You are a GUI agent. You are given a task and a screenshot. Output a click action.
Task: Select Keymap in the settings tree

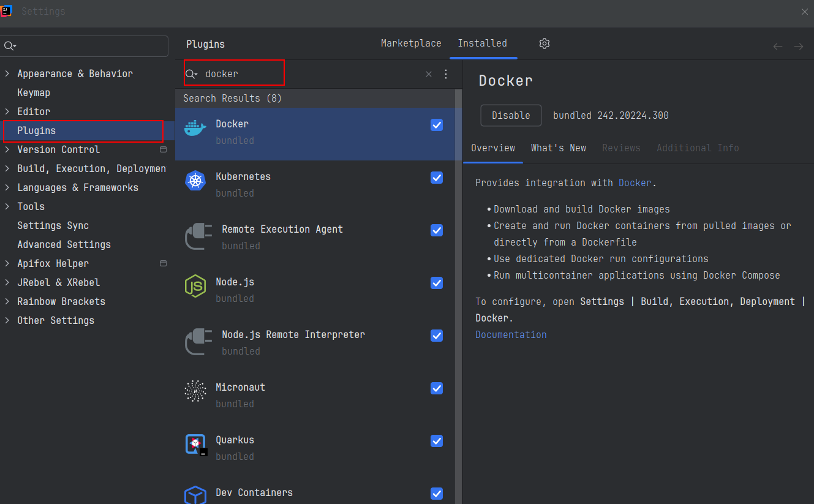pos(34,92)
